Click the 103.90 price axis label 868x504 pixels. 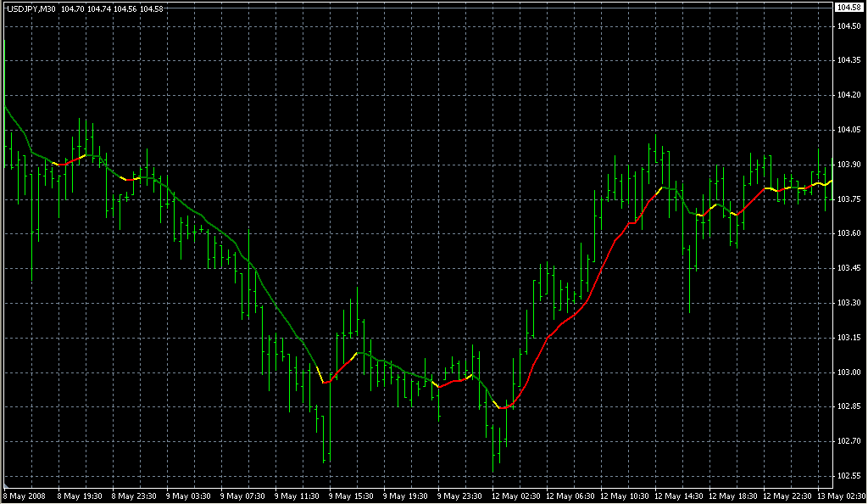pos(849,165)
